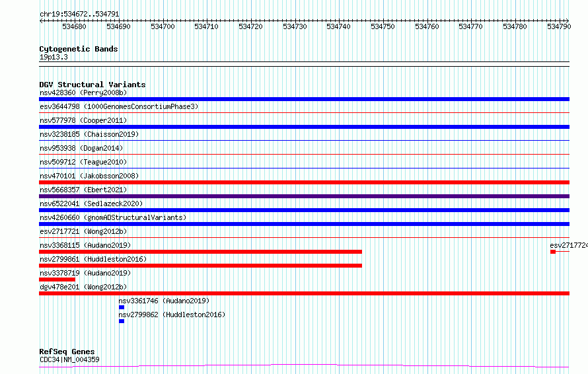This screenshot has height=374, width=588.
Task: Click ruler position 534760
Action: tap(427, 26)
